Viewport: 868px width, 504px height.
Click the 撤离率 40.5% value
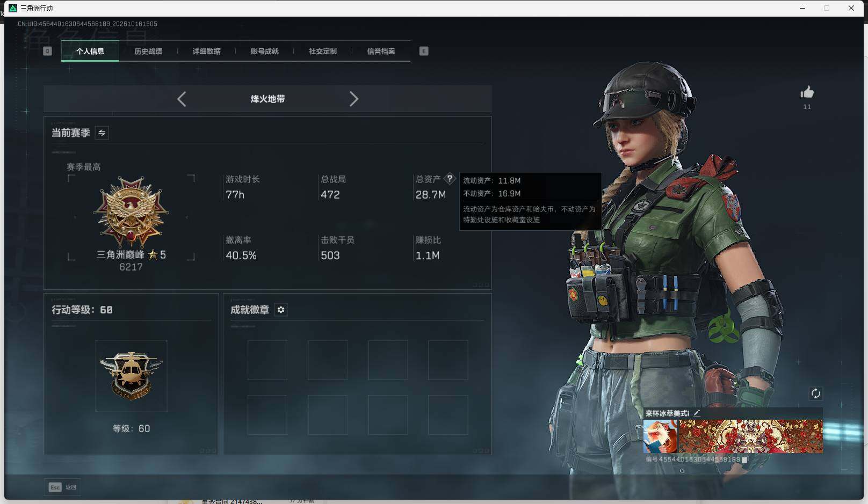coord(241,255)
